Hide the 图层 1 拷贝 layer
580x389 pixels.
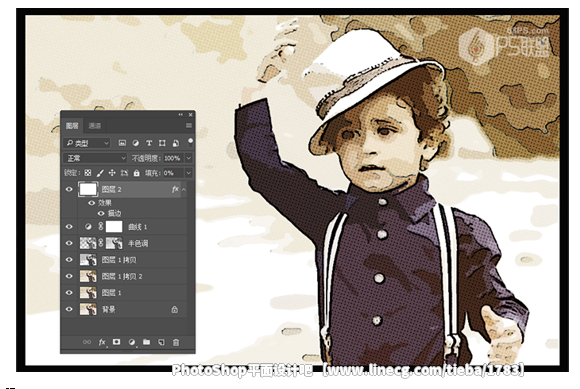click(69, 260)
